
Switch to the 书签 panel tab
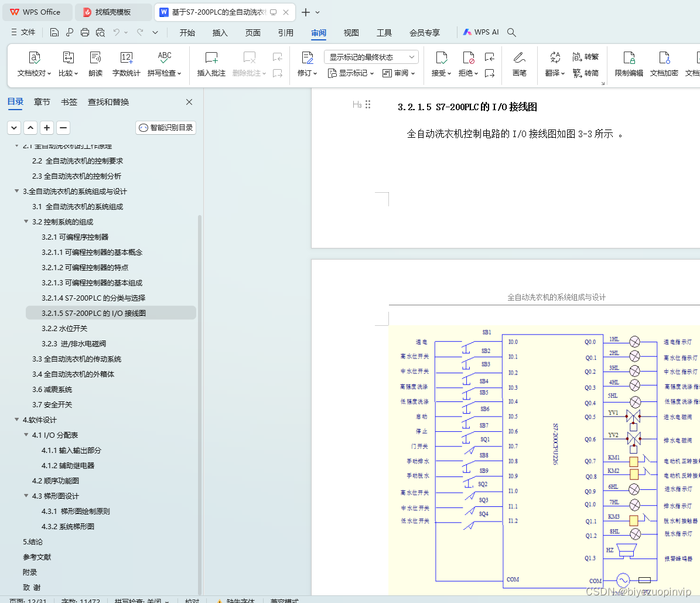[x=69, y=102]
